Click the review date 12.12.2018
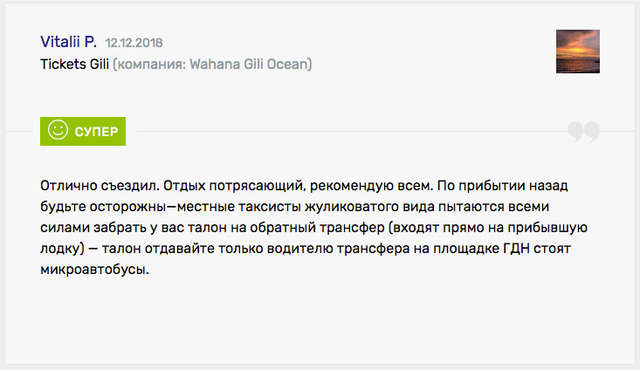This screenshot has height=370, width=640. point(134,43)
